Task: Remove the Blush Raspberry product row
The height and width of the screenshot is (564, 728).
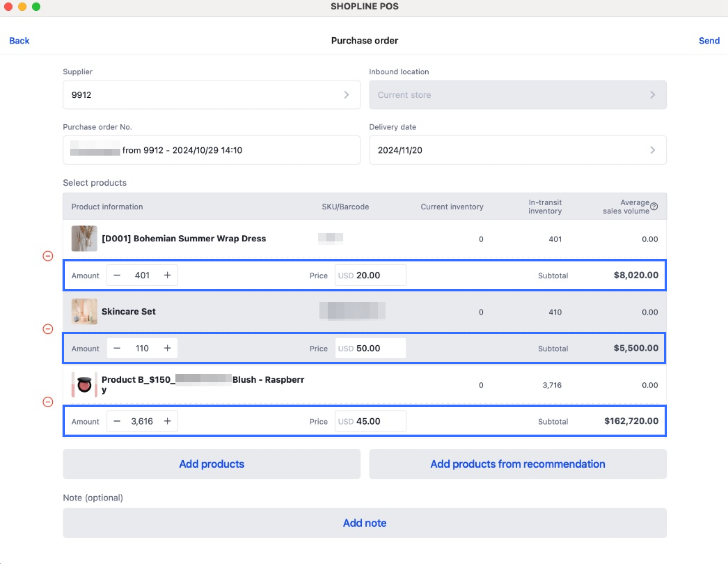Action: (48, 402)
